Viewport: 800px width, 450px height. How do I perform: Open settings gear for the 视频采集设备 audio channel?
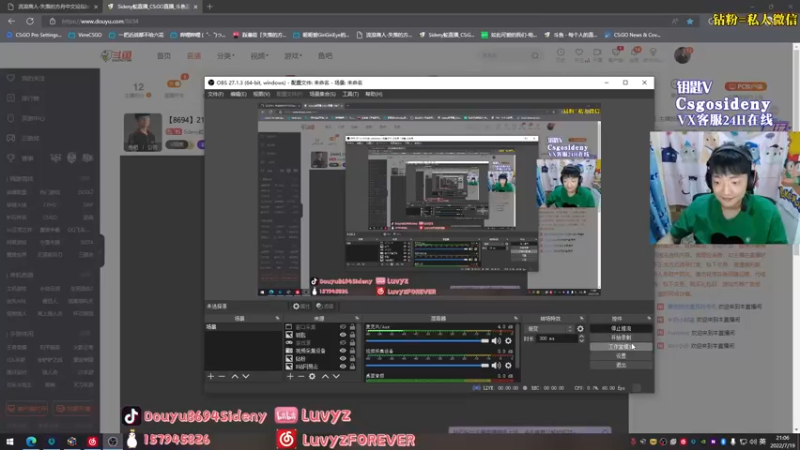(x=508, y=365)
